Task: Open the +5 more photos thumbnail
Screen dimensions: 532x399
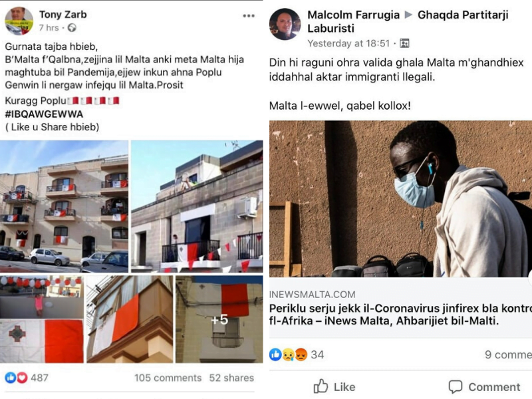Action: (x=219, y=319)
